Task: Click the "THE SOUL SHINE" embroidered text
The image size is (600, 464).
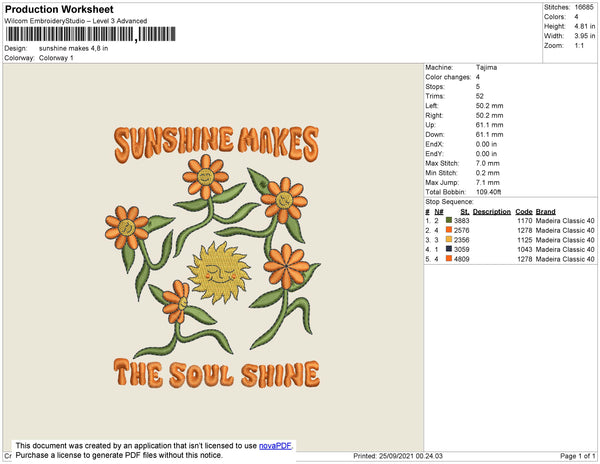Action: tap(216, 373)
